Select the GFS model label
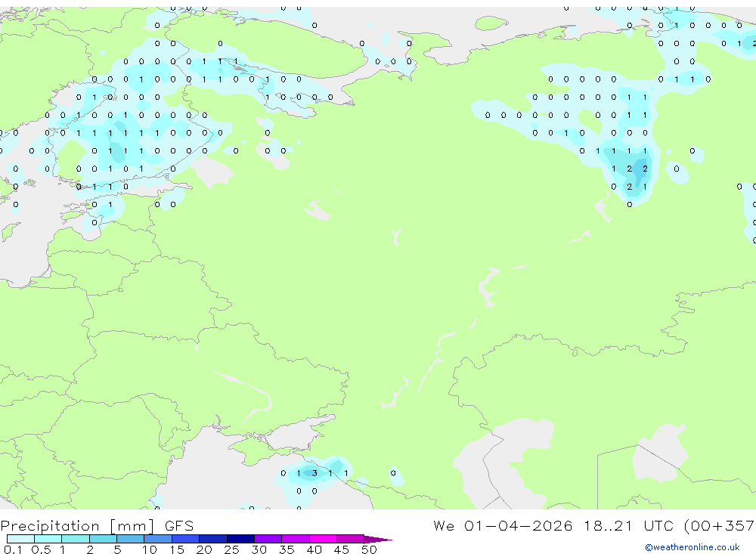 coord(179,526)
